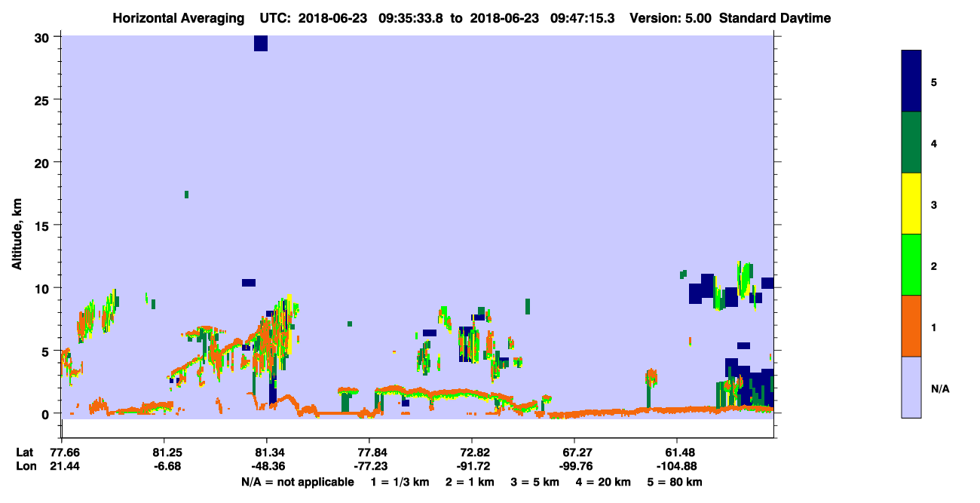Click the '2 = 1 km' footnote
The image size is (980, 503).
coord(470,482)
